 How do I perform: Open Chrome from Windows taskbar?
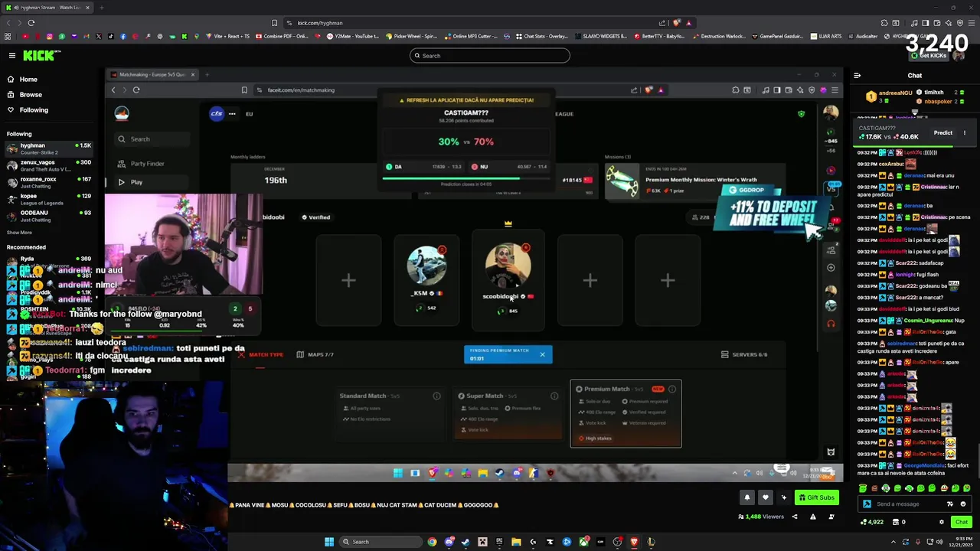(x=432, y=542)
